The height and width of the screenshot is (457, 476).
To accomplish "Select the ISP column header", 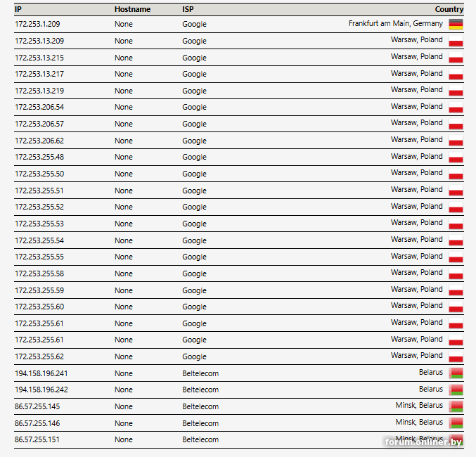I will (x=188, y=9).
